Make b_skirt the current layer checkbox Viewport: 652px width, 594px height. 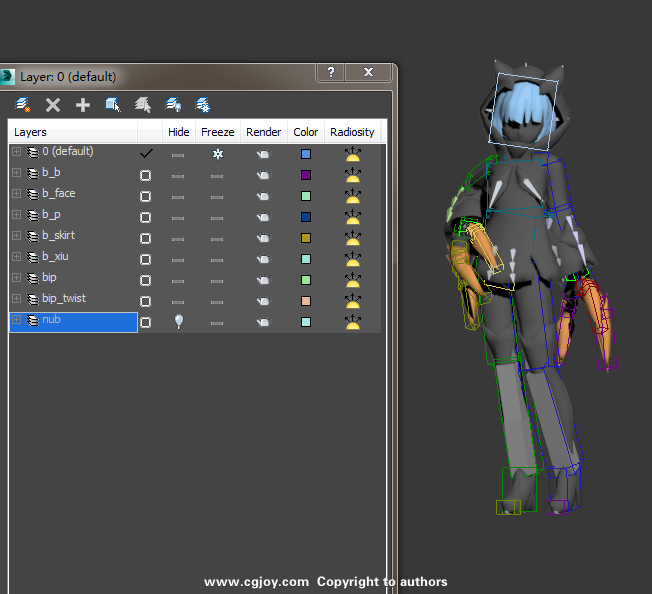[x=146, y=238]
